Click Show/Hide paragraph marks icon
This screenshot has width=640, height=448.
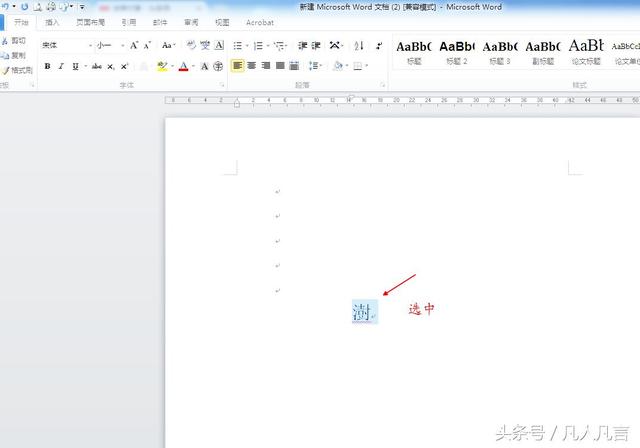[379, 46]
